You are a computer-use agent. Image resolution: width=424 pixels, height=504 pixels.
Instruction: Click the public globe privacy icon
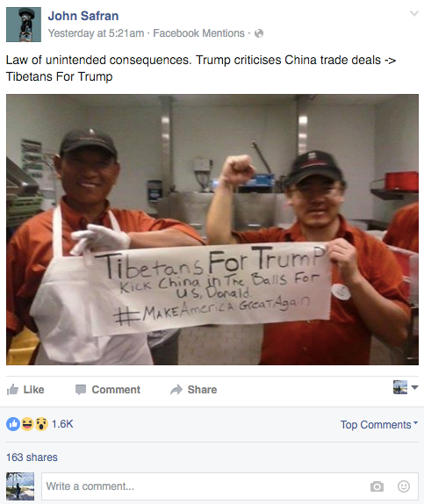tap(259, 33)
